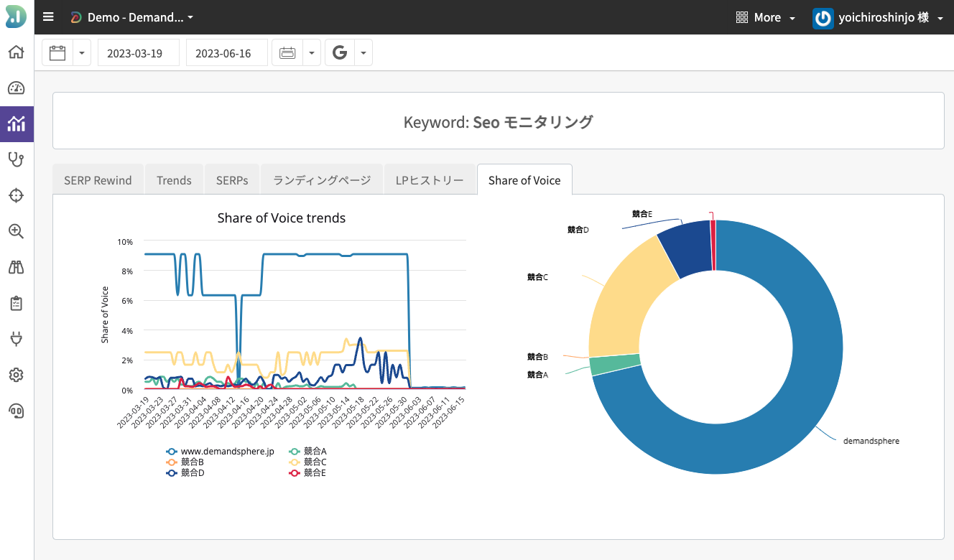
Task: Select the Share of Voice tab
Action: pyautogui.click(x=524, y=180)
